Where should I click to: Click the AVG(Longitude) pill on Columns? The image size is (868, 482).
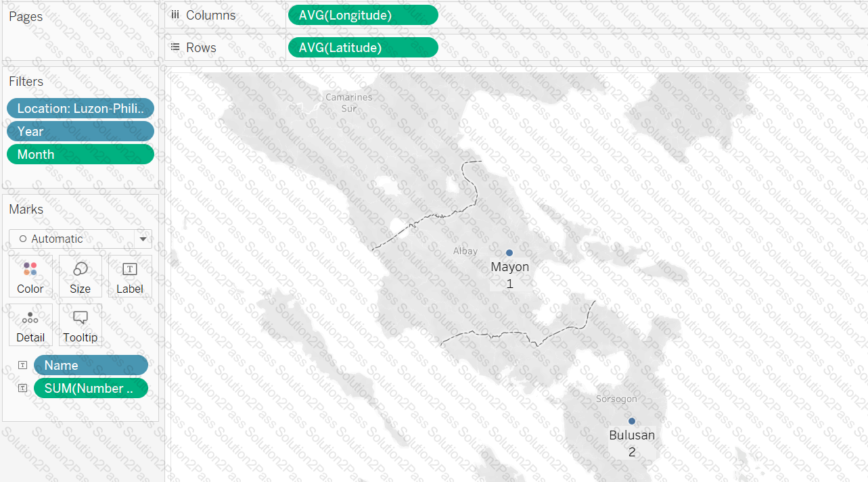click(363, 15)
